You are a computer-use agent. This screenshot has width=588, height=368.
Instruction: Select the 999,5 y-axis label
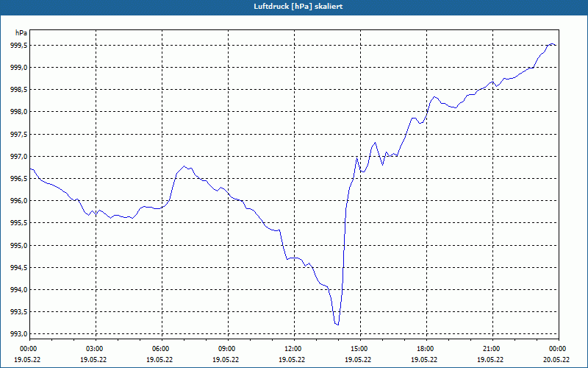tap(19, 46)
